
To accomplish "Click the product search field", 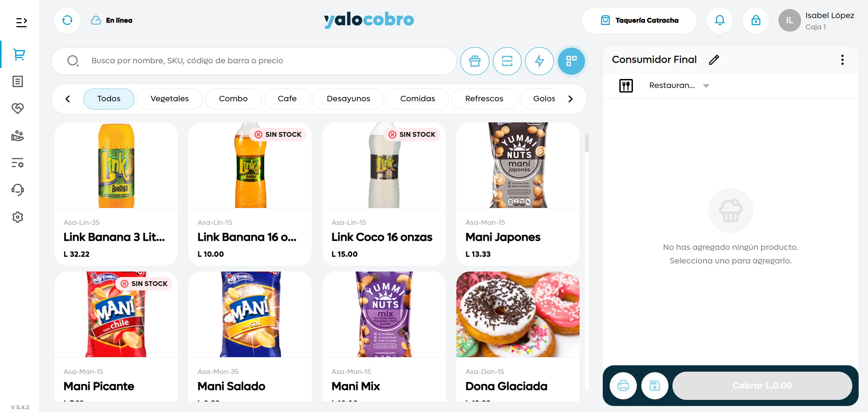I will 254,61.
